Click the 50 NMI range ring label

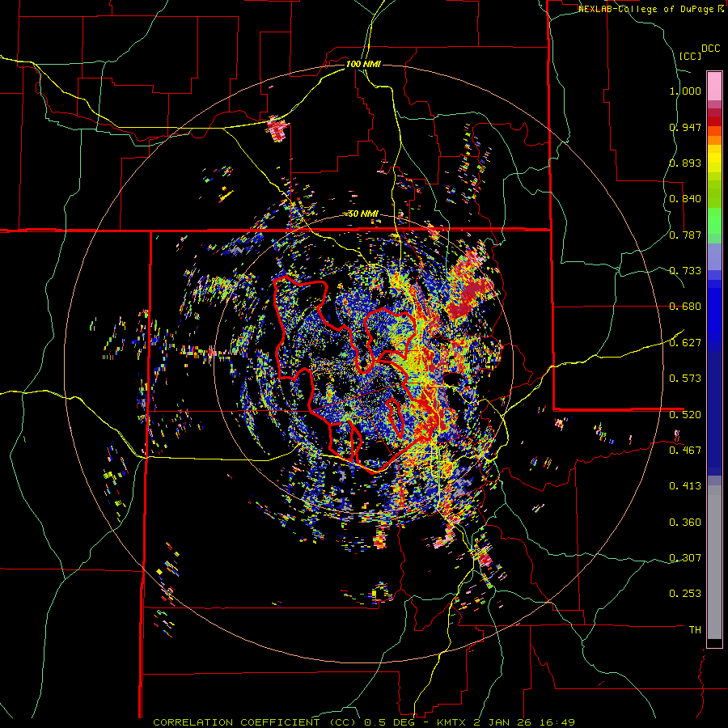(x=363, y=214)
